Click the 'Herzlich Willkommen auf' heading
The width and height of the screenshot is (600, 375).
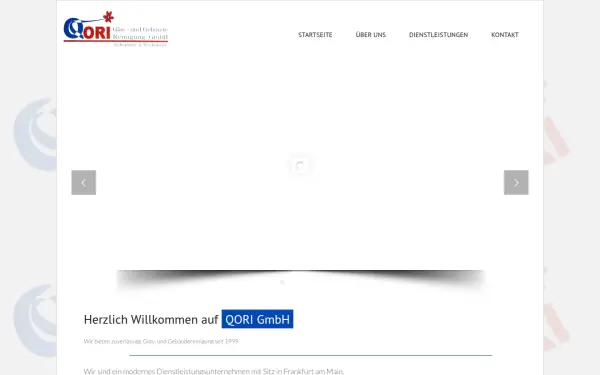point(151,320)
